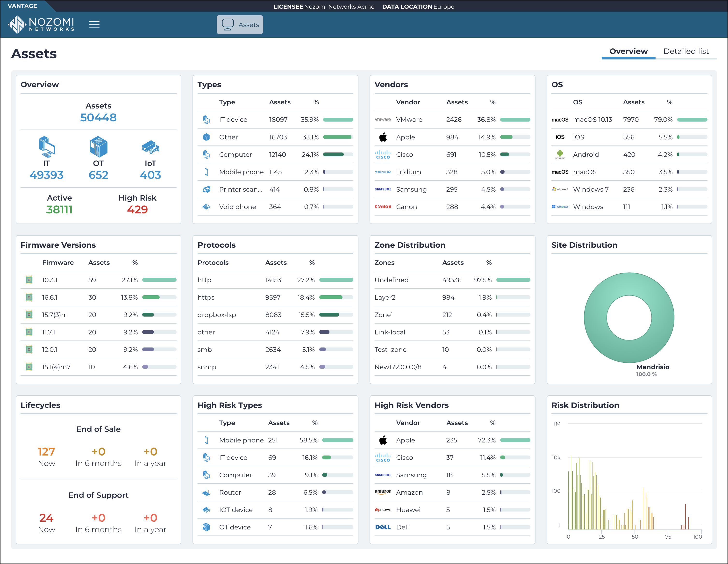Click the New172.0.0.0/8 zone row
The width and height of the screenshot is (728, 564).
coord(452,367)
